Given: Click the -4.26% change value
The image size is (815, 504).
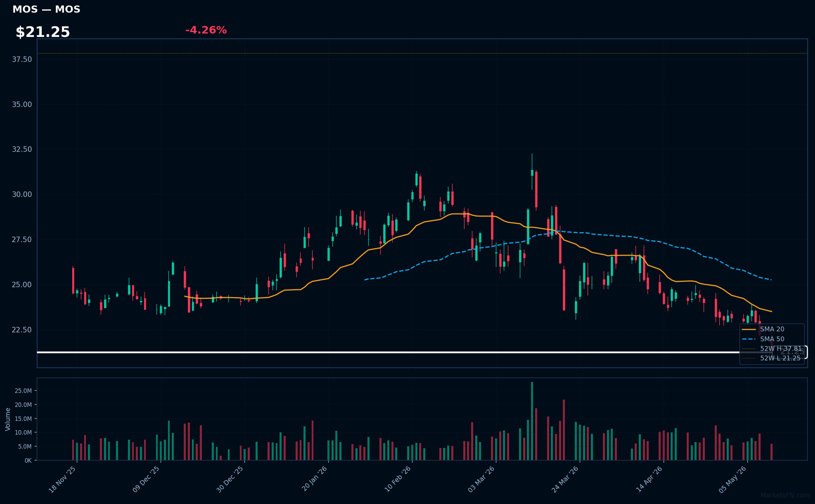Looking at the screenshot, I should pyautogui.click(x=206, y=30).
